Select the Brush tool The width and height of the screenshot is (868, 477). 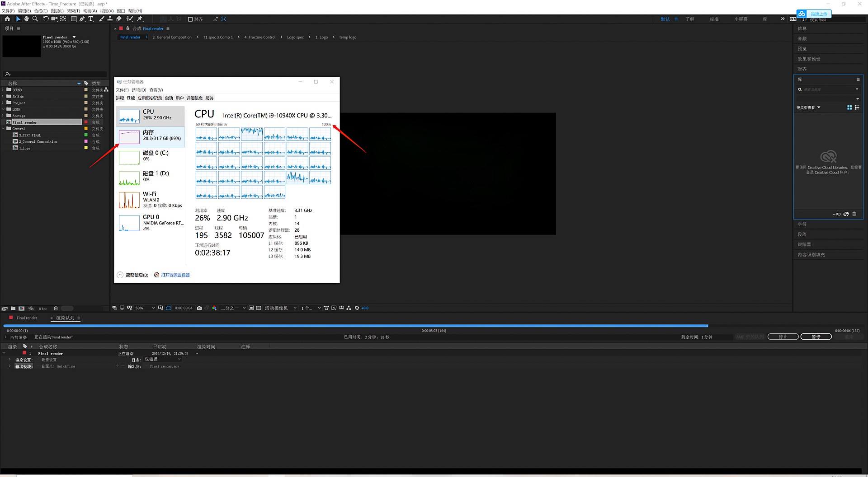coord(101,19)
